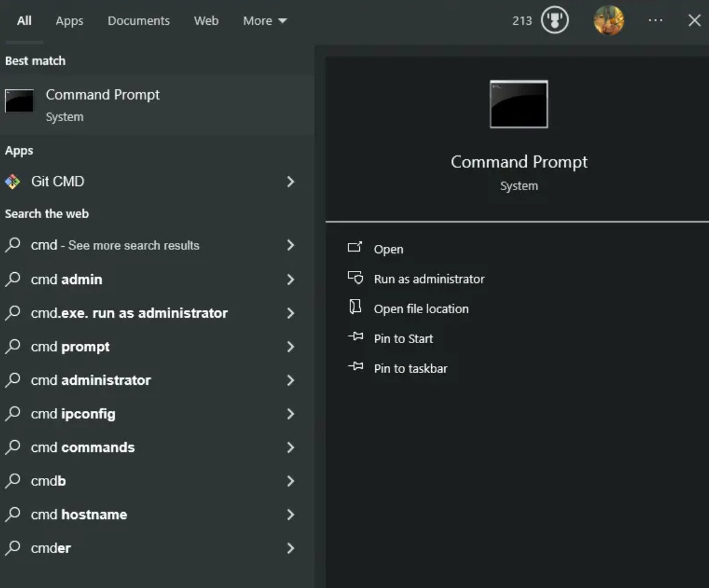Expand the More dropdown
Screen dimensions: 709x588
click(x=265, y=21)
